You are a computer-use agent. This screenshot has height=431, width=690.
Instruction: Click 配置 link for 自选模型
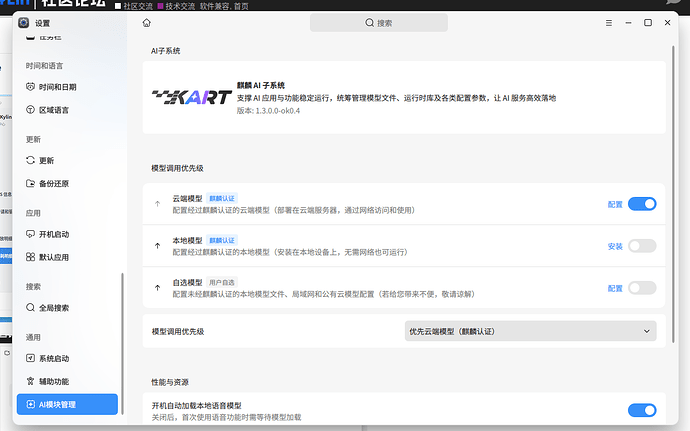click(615, 288)
